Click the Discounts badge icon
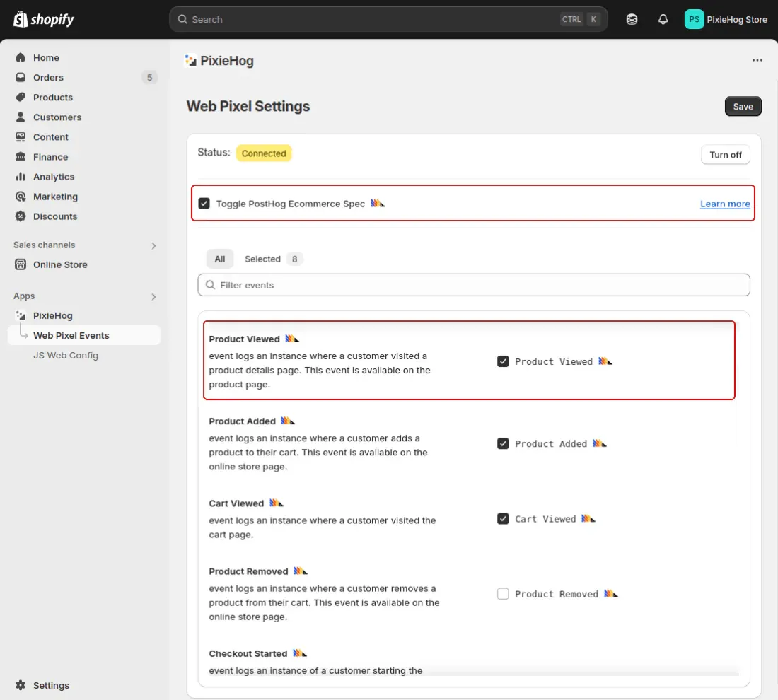The width and height of the screenshot is (778, 700). (x=21, y=216)
